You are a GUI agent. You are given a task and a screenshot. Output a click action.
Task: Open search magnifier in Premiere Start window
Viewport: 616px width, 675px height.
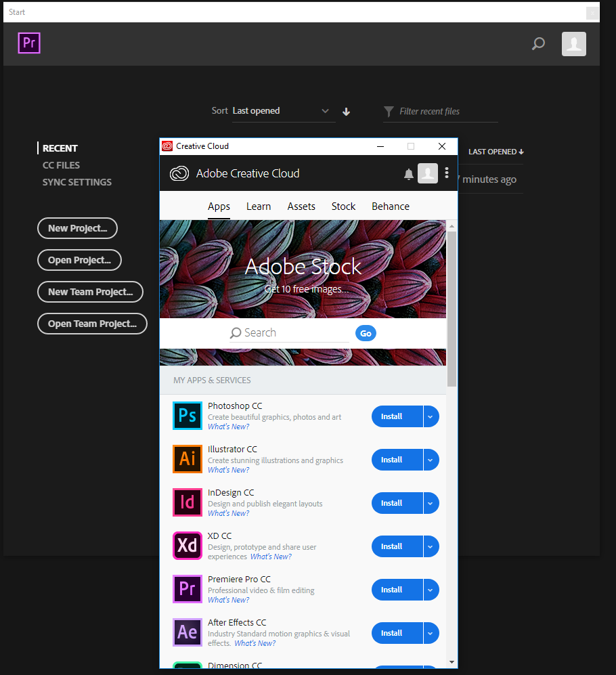coord(538,43)
